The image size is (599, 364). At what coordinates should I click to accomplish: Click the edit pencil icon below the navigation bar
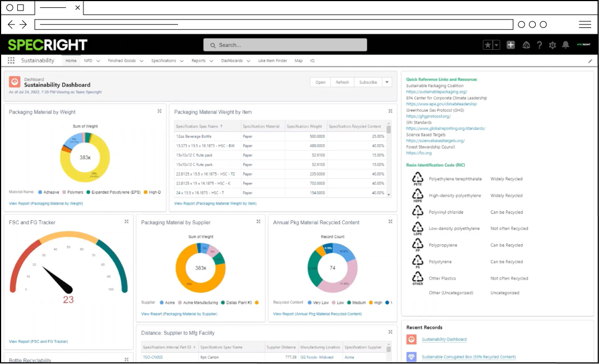[x=591, y=60]
